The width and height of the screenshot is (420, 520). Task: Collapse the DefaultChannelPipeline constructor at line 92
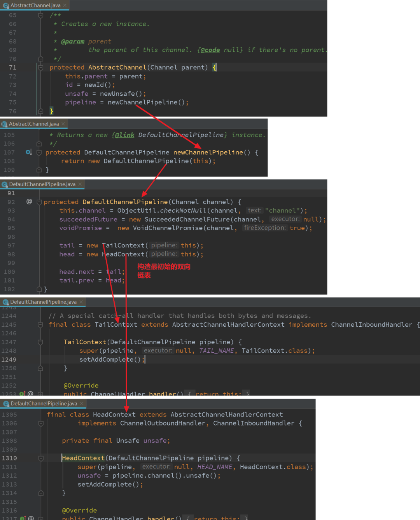39,202
